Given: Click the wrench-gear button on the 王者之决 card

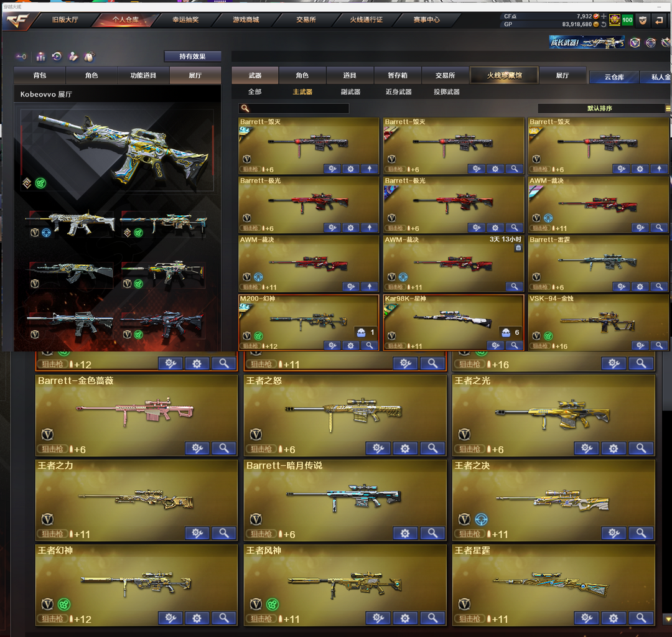Looking at the screenshot, I should [x=614, y=533].
